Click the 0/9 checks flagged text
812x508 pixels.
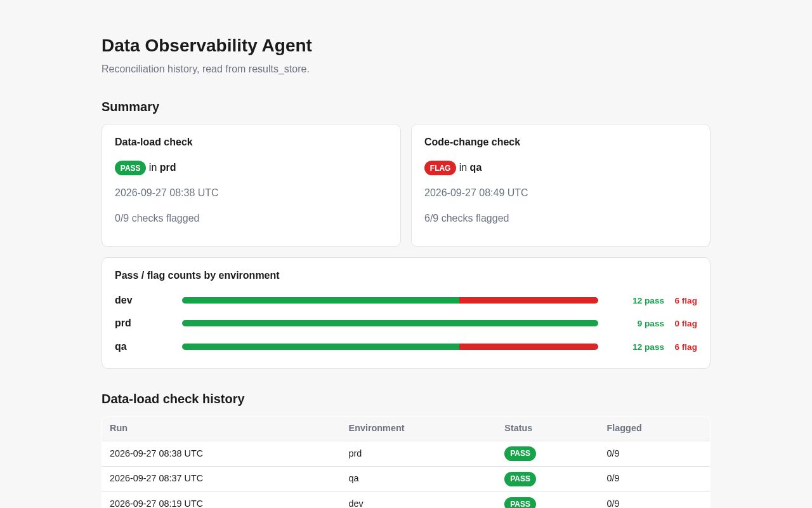tap(157, 218)
